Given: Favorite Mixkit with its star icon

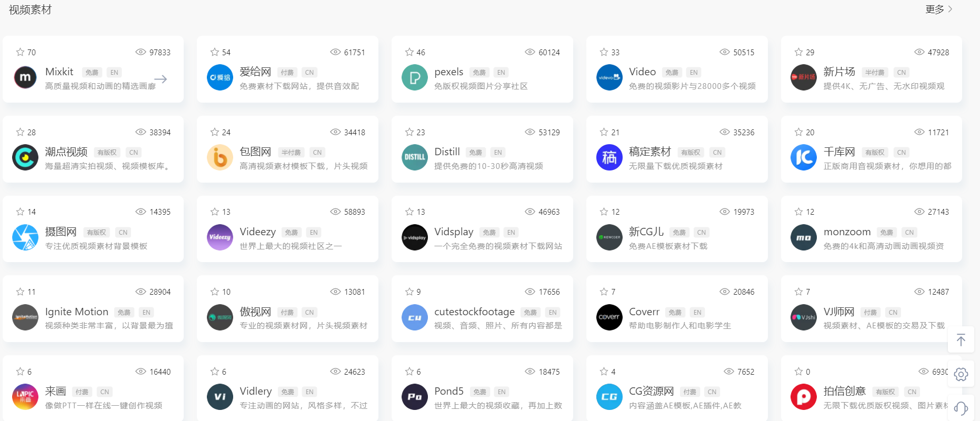Looking at the screenshot, I should (20, 52).
